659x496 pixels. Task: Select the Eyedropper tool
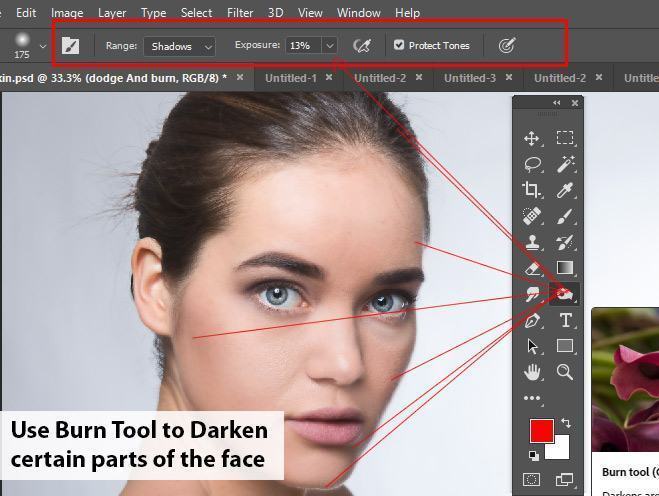click(565, 190)
